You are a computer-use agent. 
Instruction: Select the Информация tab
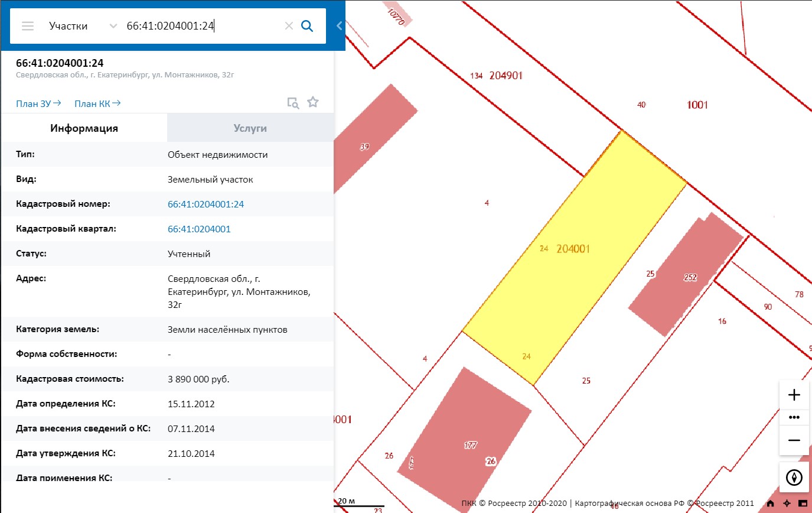point(84,128)
